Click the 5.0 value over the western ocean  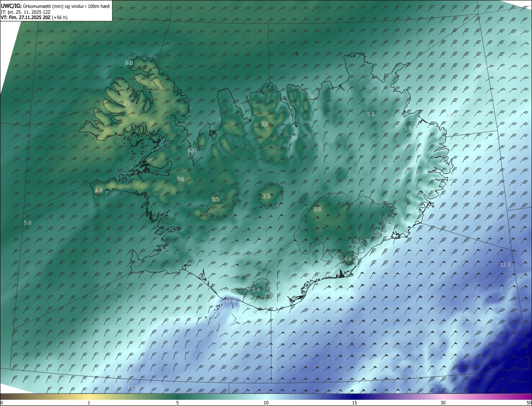(27, 223)
